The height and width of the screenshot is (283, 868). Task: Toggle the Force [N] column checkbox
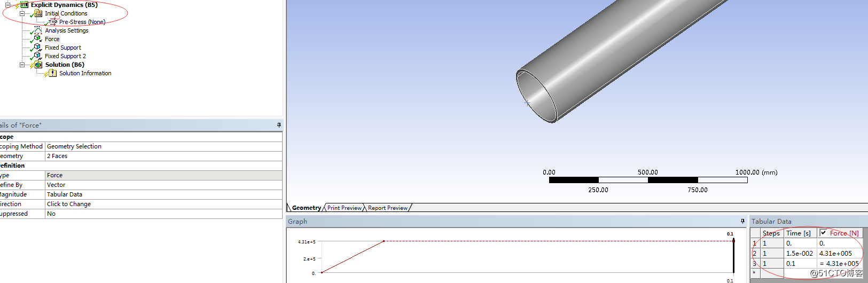pos(823,233)
